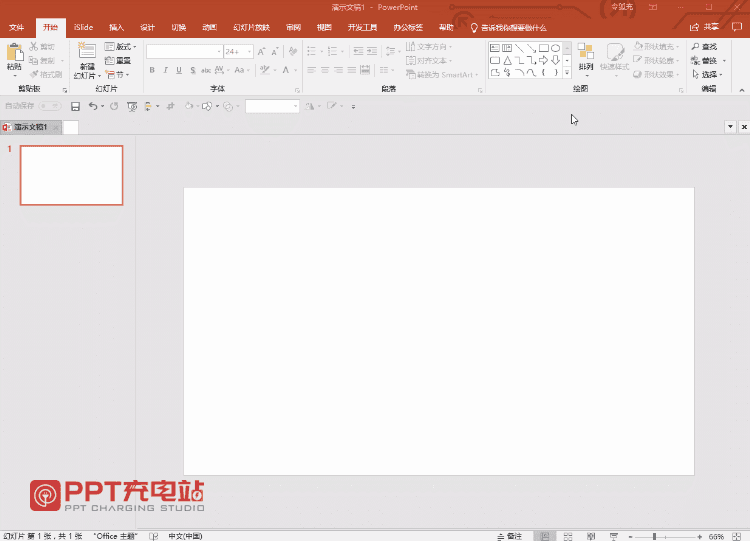The height and width of the screenshot is (541, 750).
Task: Toggle Notes pane in status bar
Action: coord(509,537)
